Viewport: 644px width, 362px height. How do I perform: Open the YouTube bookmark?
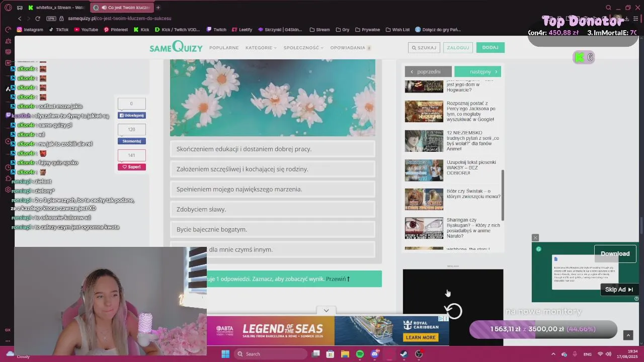pyautogui.click(x=86, y=30)
